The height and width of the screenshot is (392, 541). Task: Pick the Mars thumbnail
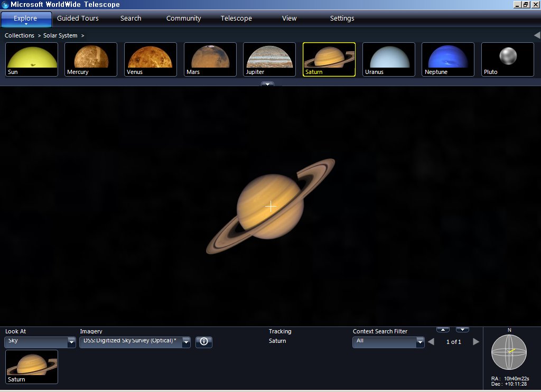[x=210, y=59]
